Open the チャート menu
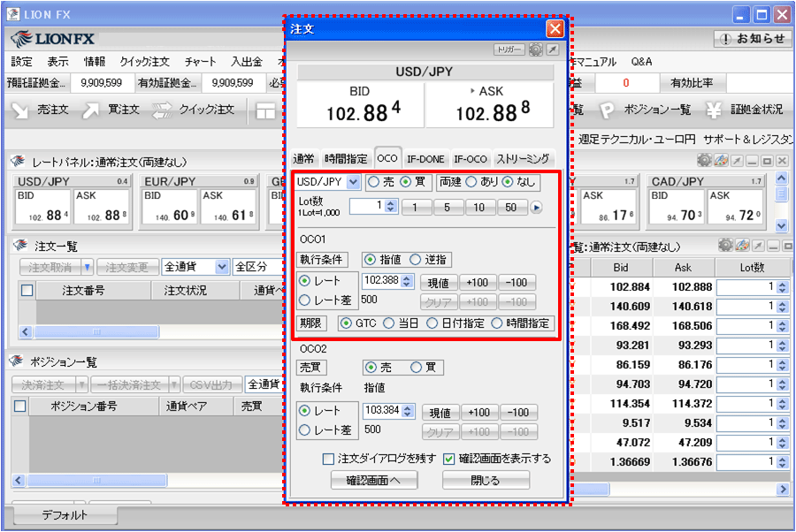The image size is (796, 532). click(200, 62)
